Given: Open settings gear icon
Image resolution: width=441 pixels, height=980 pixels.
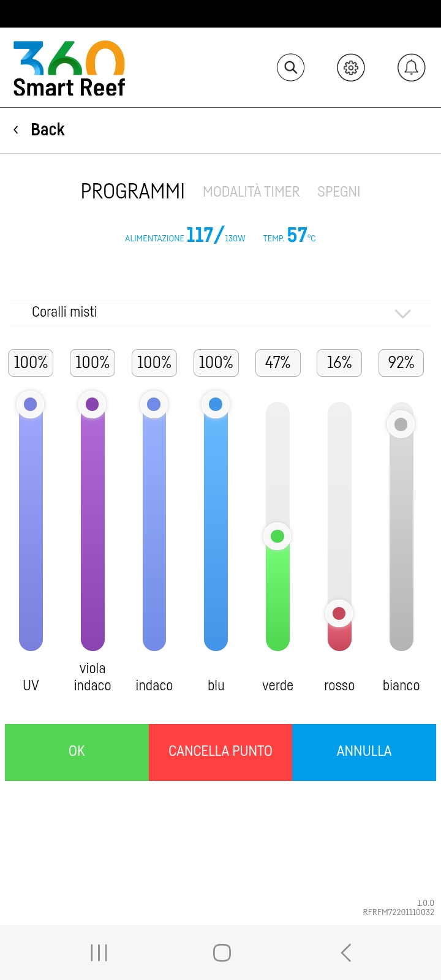Looking at the screenshot, I should pos(351,67).
